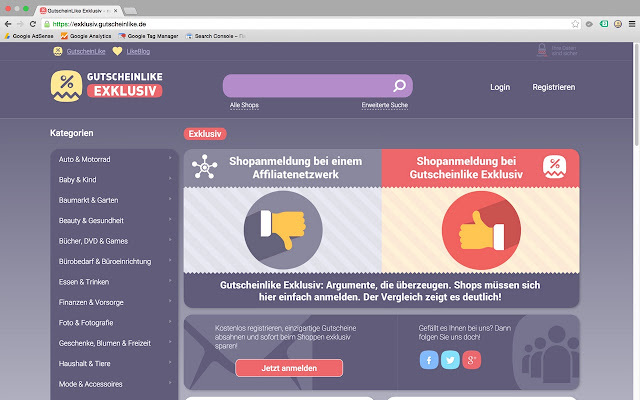Click the green extension icon in toolbar
Viewport: 640px width, 400px height.
pyautogui.click(x=604, y=24)
